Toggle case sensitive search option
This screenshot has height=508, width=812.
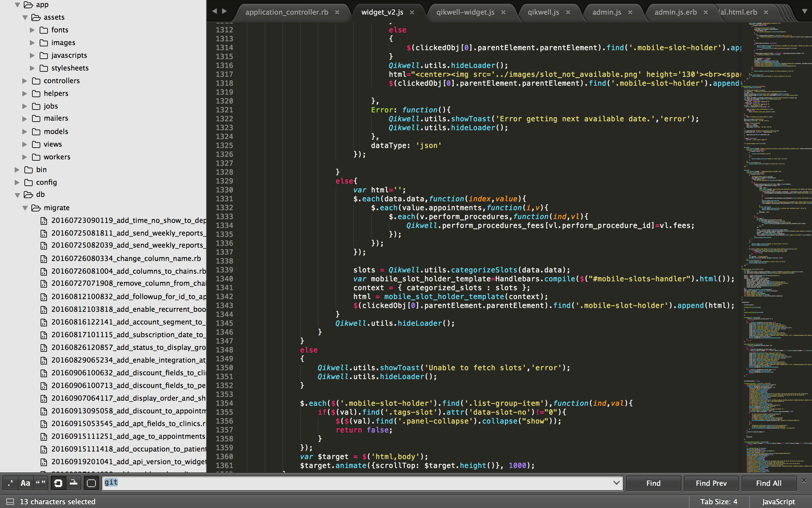pos(25,483)
